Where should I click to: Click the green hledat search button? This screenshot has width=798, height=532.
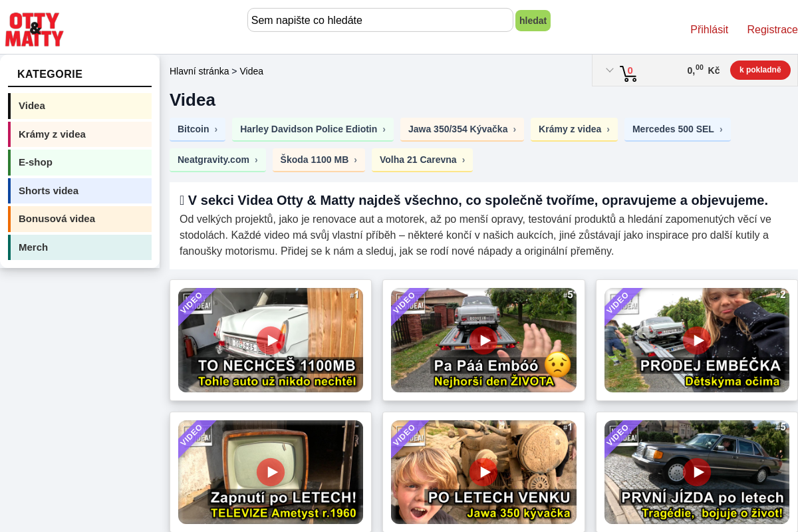[533, 21]
